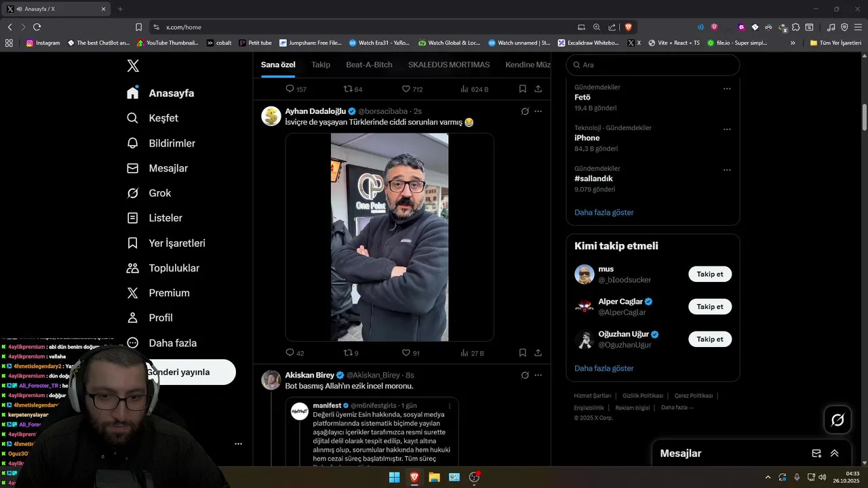Open more options for #sallandık trend
The width and height of the screenshot is (868, 488).
click(x=727, y=170)
